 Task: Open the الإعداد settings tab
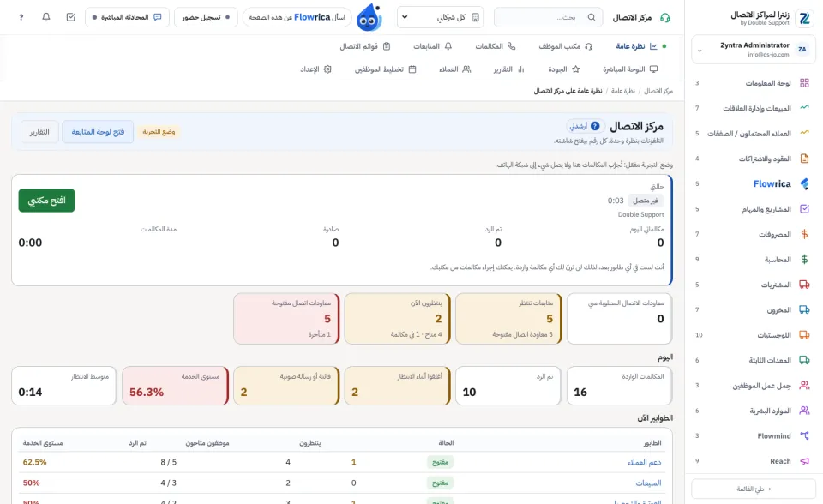tap(315, 69)
